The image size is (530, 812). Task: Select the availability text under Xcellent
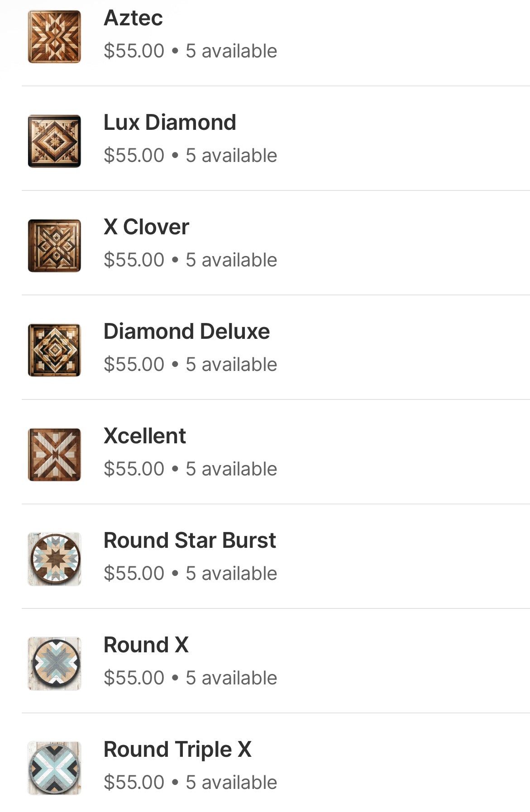point(231,469)
